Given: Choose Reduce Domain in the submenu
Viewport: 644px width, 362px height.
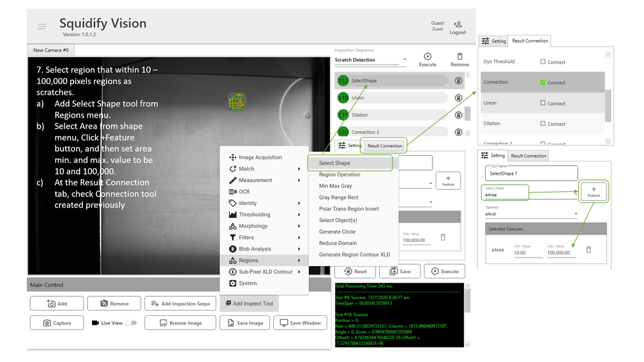Looking at the screenshot, I should click(354, 243).
